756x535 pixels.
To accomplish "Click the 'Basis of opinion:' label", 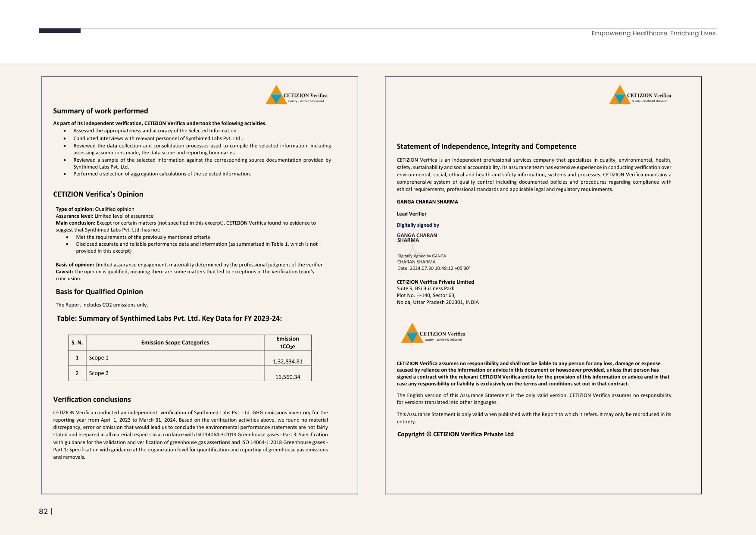I will point(75,265).
